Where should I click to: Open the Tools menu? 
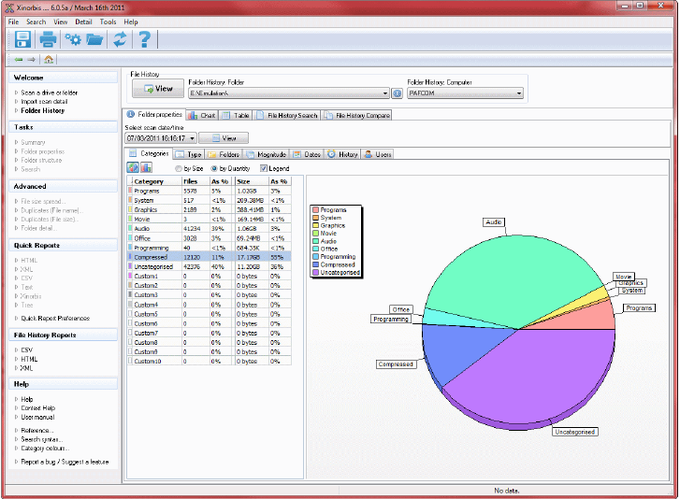click(x=108, y=21)
